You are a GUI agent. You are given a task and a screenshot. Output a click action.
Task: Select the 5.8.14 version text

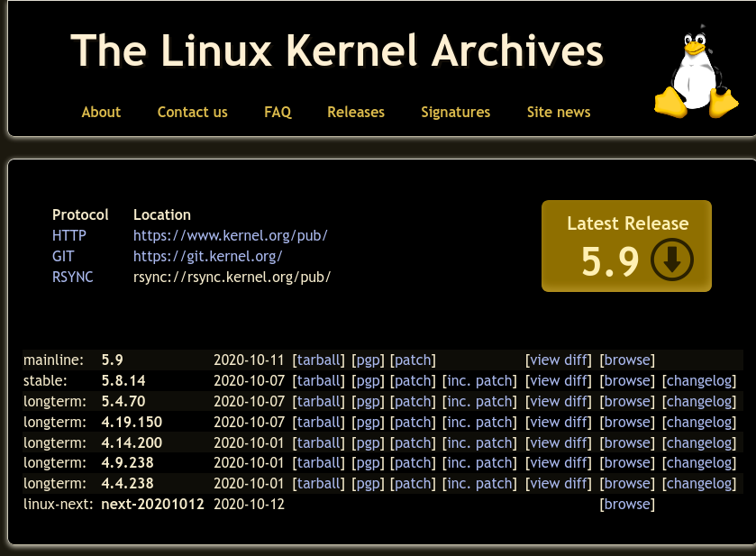click(123, 380)
